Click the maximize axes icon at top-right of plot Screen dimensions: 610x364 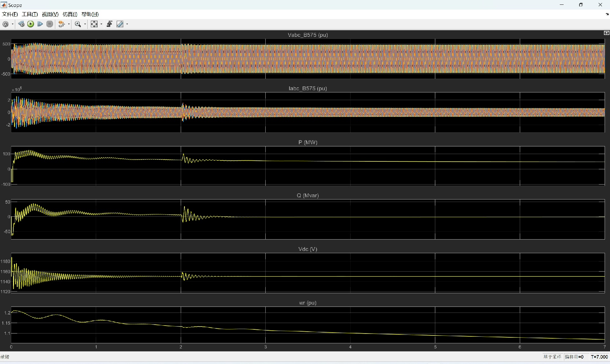pyautogui.click(x=606, y=33)
